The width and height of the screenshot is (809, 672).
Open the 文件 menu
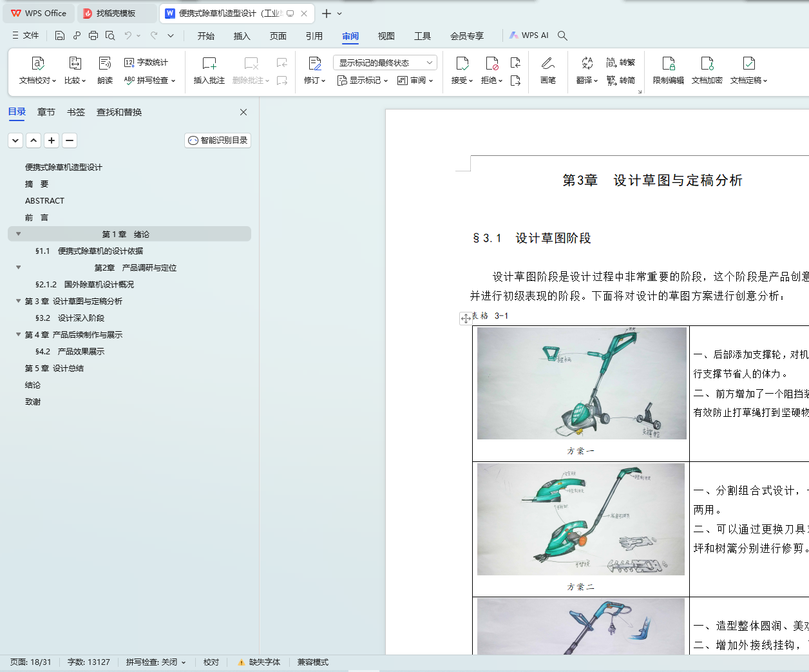pos(26,35)
